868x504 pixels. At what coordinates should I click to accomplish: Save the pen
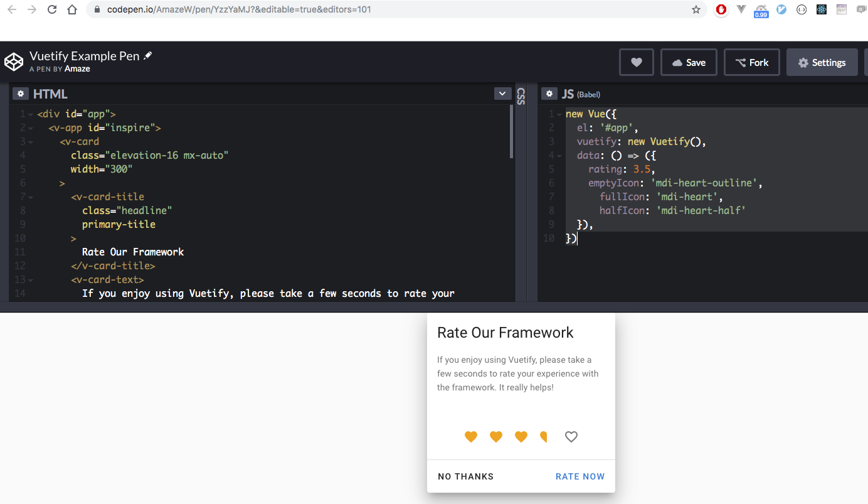(689, 62)
